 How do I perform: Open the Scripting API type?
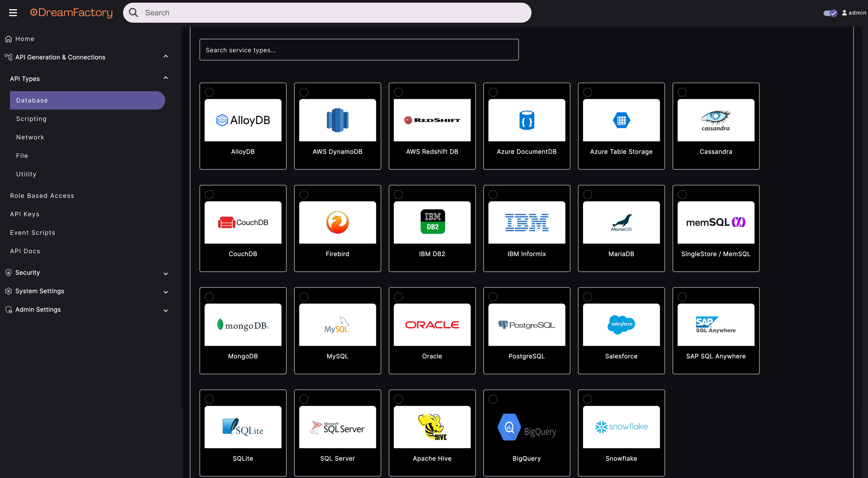pyautogui.click(x=31, y=119)
